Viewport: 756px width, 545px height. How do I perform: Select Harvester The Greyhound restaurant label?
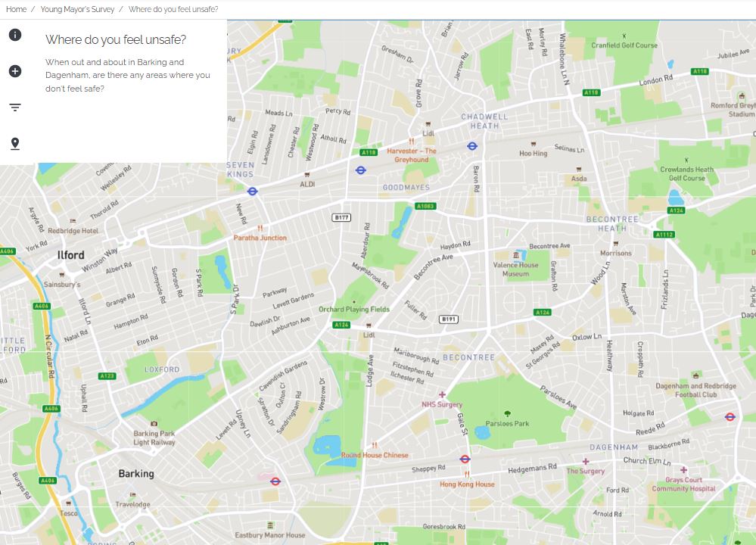411,155
